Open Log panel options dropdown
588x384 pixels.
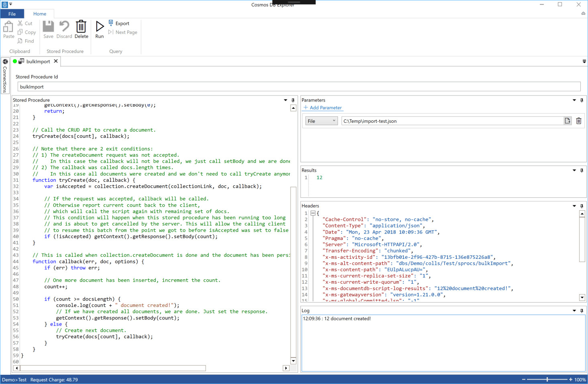click(x=574, y=311)
